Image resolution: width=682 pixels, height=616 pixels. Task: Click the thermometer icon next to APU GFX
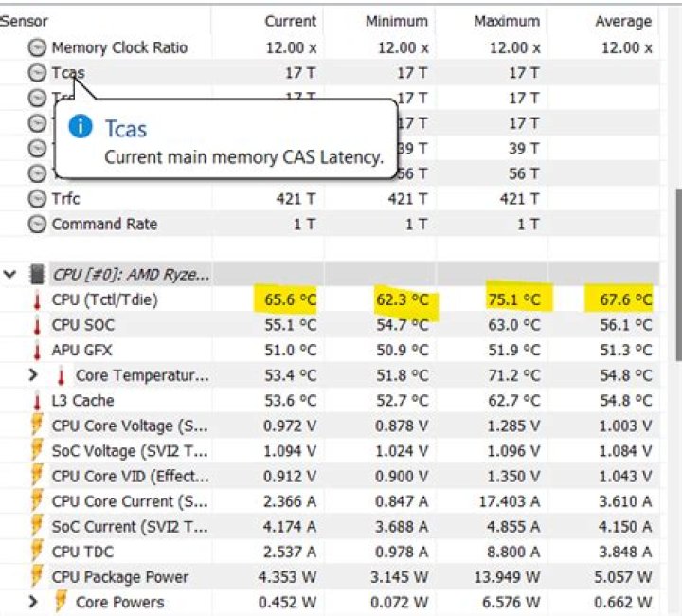click(x=38, y=351)
